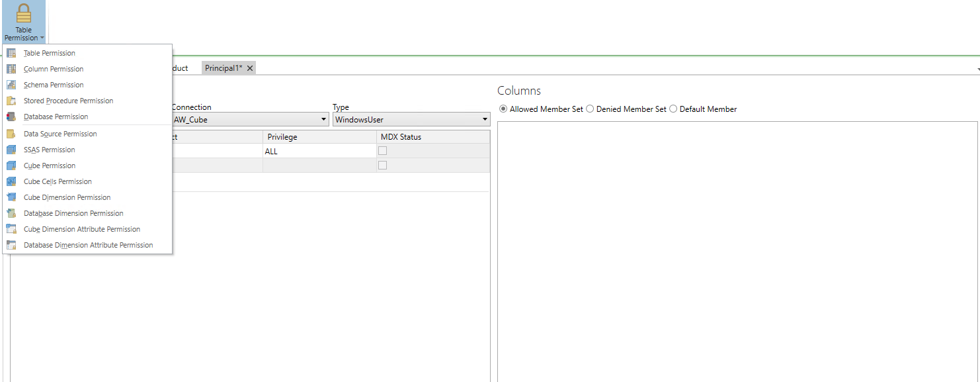Click the MDX Status column header

(433, 137)
